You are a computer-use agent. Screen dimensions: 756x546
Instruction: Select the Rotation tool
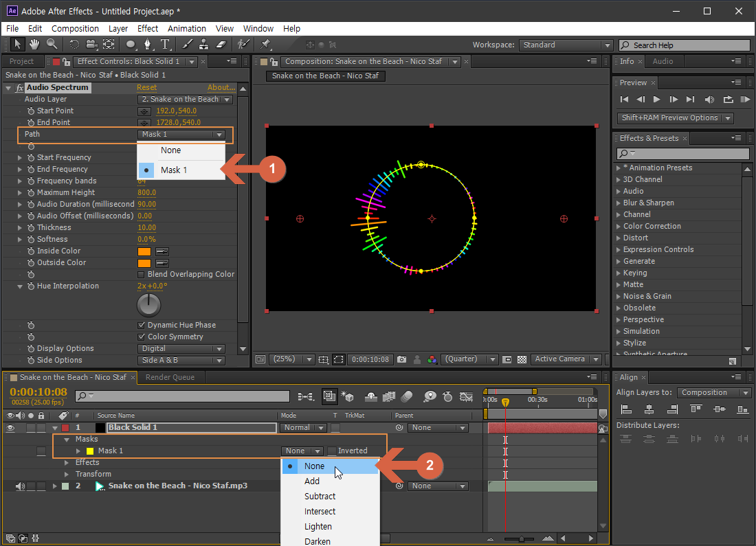click(x=74, y=45)
